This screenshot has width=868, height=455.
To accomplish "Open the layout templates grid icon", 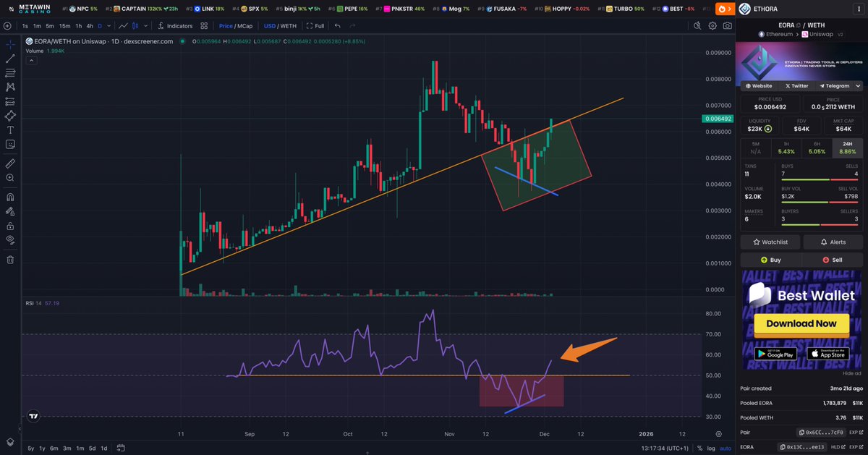I will point(204,25).
